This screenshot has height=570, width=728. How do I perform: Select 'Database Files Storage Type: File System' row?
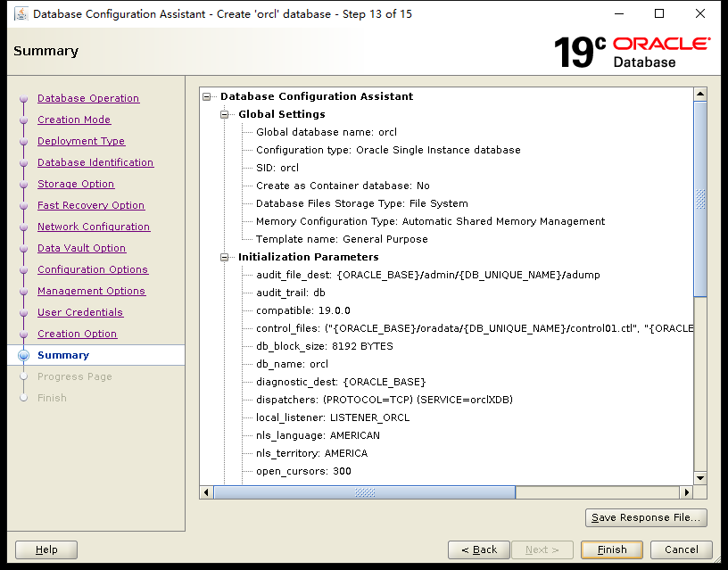(x=362, y=203)
